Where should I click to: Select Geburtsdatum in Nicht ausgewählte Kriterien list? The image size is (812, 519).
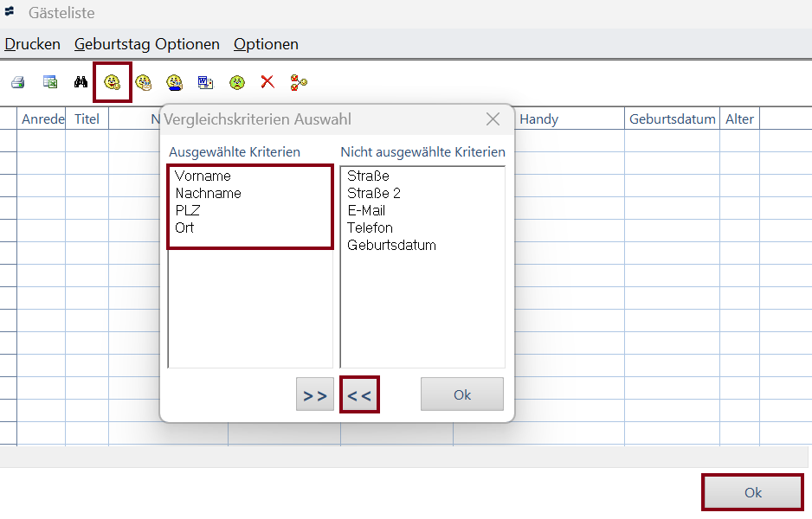(x=391, y=246)
